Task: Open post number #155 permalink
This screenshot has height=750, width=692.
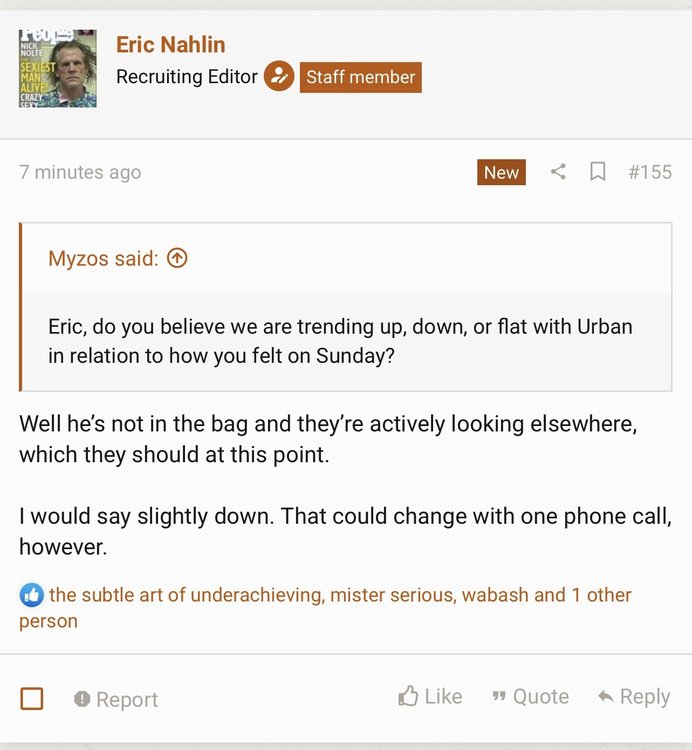Action: [x=650, y=172]
